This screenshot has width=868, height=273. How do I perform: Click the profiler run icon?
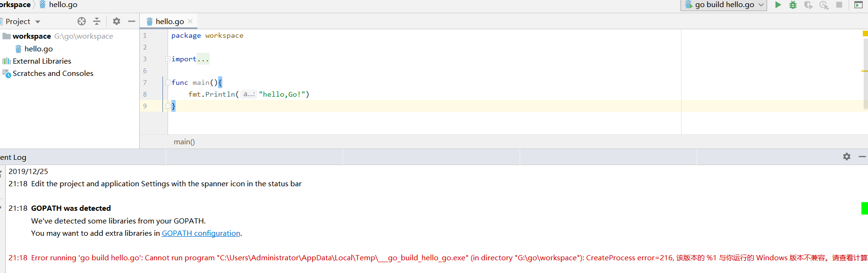824,5
